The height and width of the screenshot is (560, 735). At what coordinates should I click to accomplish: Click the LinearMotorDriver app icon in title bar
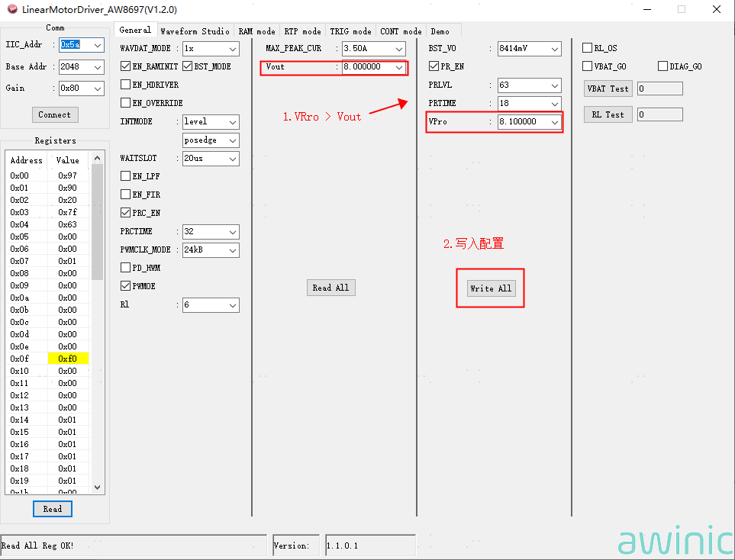[x=12, y=9]
